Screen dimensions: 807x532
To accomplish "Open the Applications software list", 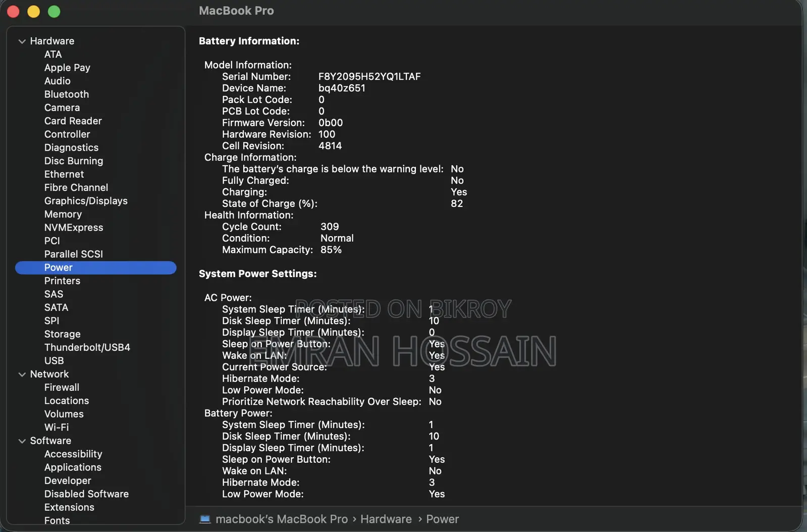I will tap(73, 467).
